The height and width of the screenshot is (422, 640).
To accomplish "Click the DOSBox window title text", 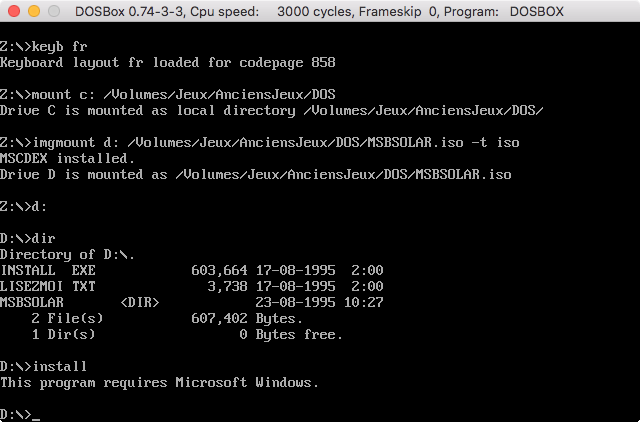I will coord(319,11).
